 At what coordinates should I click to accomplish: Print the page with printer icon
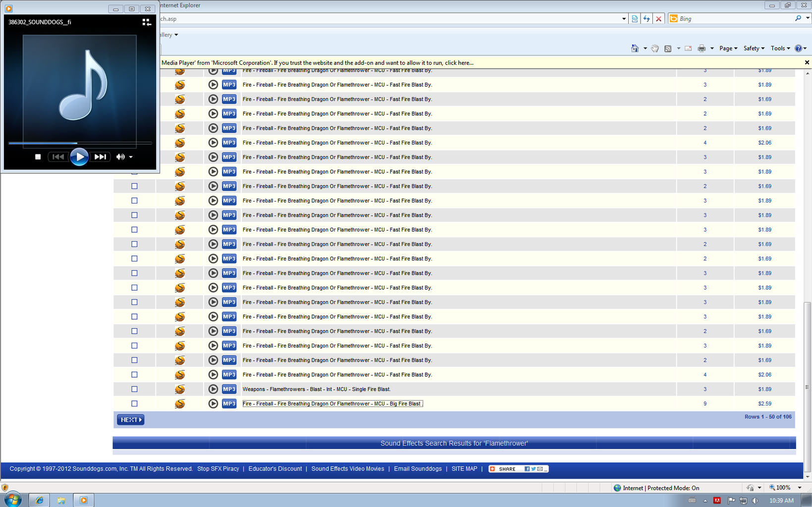tap(702, 49)
